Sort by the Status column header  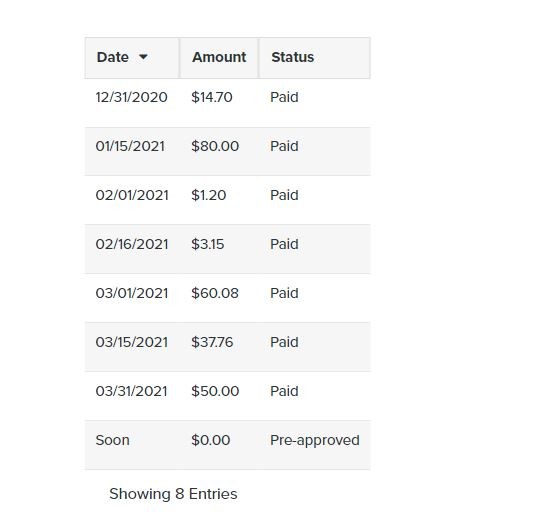tap(314, 58)
